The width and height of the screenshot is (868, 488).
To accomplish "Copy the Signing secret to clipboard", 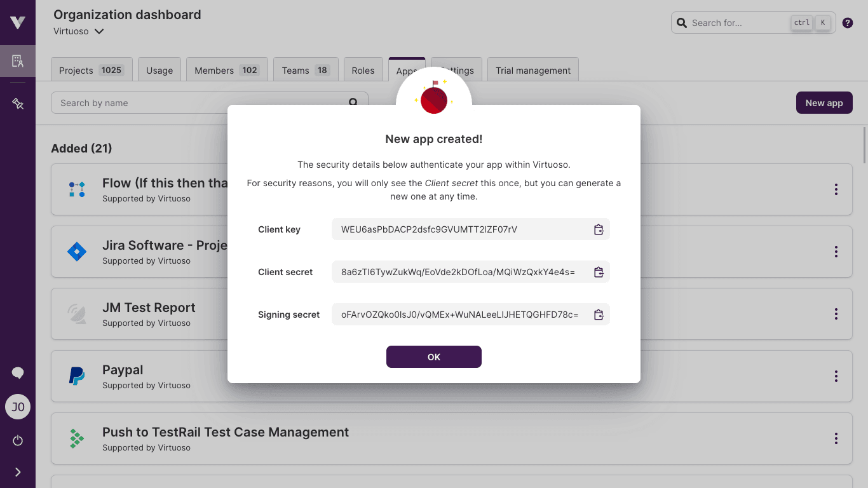I will pos(598,315).
